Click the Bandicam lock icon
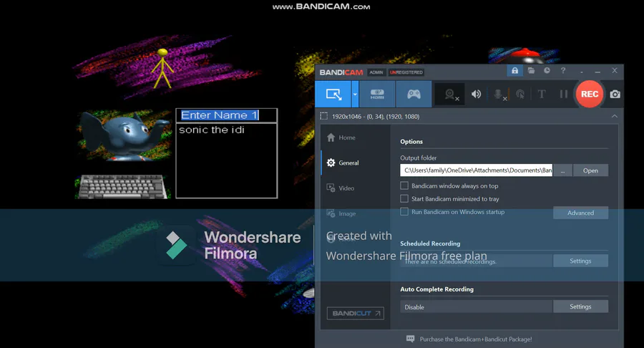The width and height of the screenshot is (644, 348). pyautogui.click(x=514, y=71)
